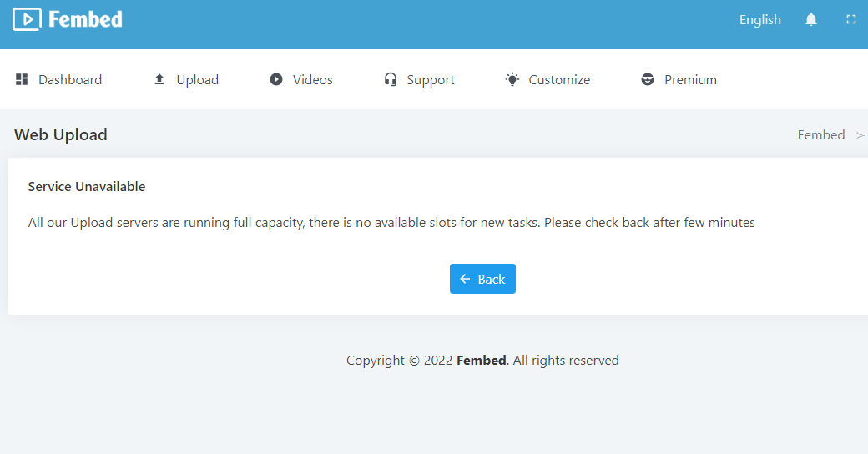This screenshot has height=454, width=868.
Task: Open the English language selector
Action: tap(760, 20)
